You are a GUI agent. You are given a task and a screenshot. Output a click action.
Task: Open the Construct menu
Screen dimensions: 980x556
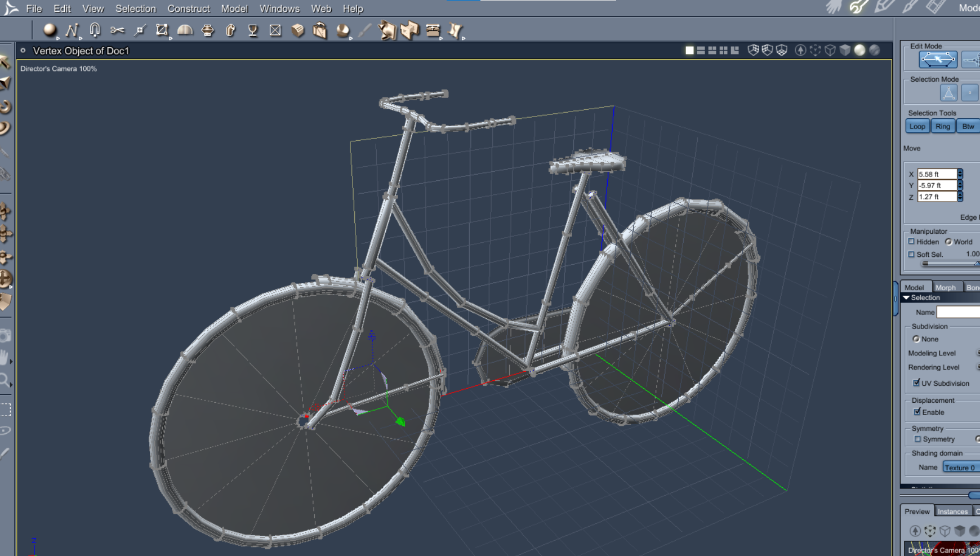pyautogui.click(x=189, y=8)
